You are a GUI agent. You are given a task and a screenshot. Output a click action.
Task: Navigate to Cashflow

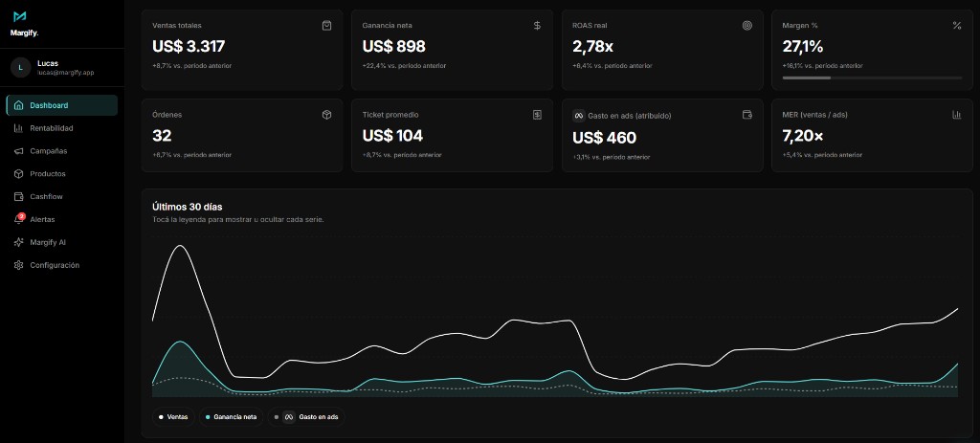pyautogui.click(x=46, y=196)
